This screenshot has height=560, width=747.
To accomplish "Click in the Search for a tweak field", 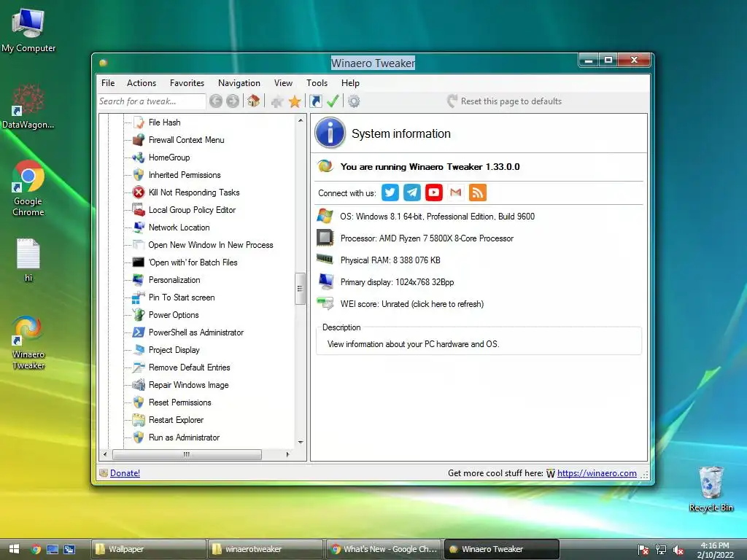I will [x=152, y=101].
